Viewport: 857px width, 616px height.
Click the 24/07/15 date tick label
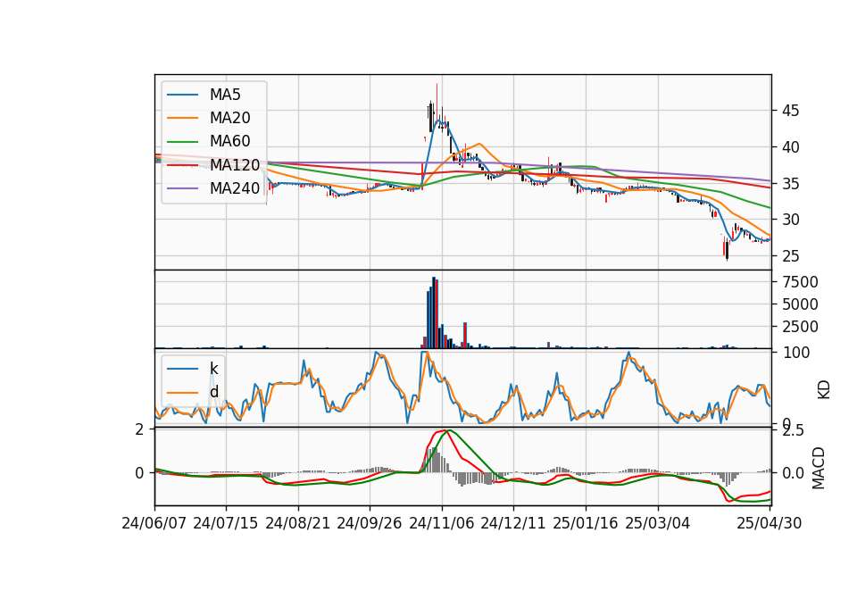(x=226, y=523)
